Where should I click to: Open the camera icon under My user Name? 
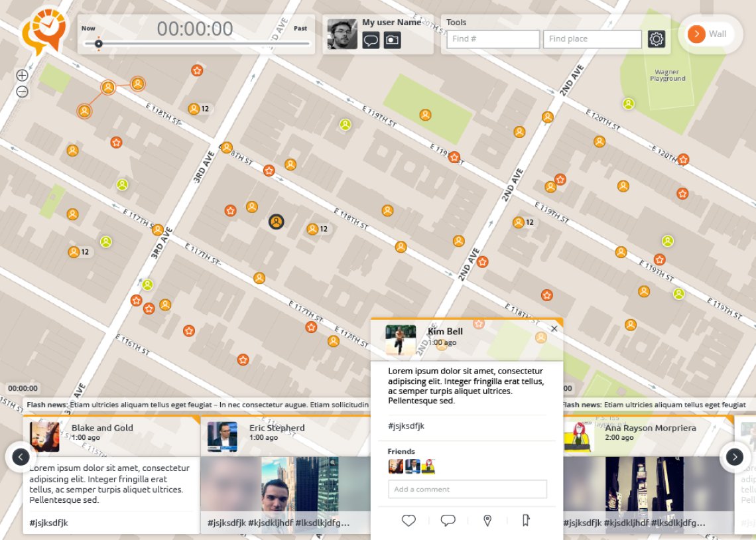point(393,40)
